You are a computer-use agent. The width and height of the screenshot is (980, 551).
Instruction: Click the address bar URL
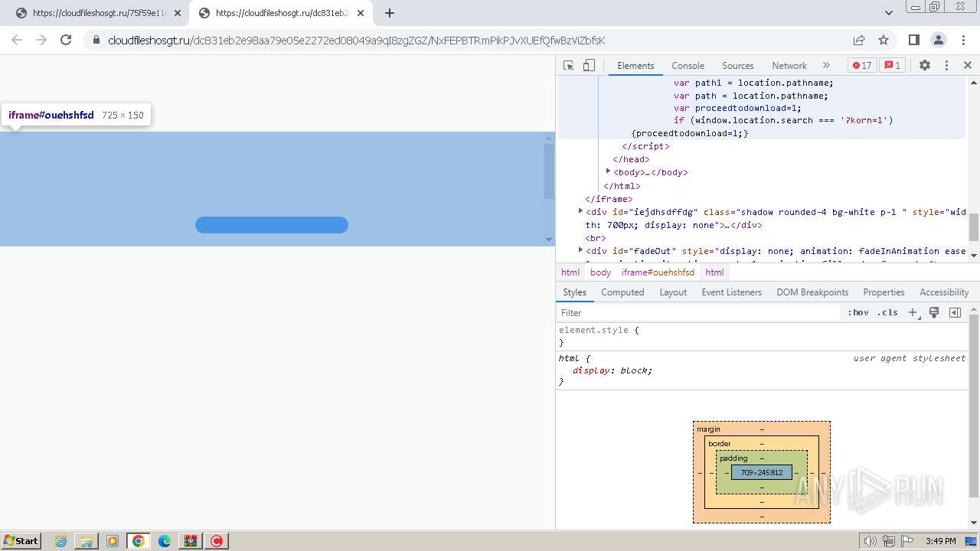(x=356, y=41)
